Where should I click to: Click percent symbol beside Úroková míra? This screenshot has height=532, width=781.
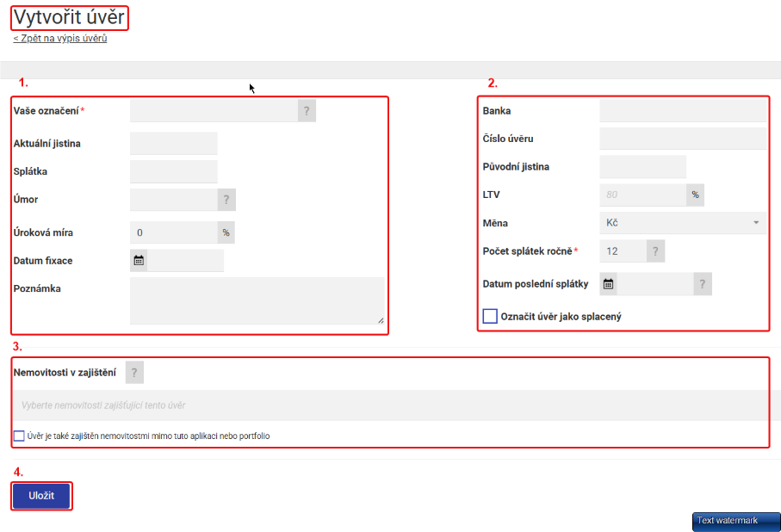point(226,232)
